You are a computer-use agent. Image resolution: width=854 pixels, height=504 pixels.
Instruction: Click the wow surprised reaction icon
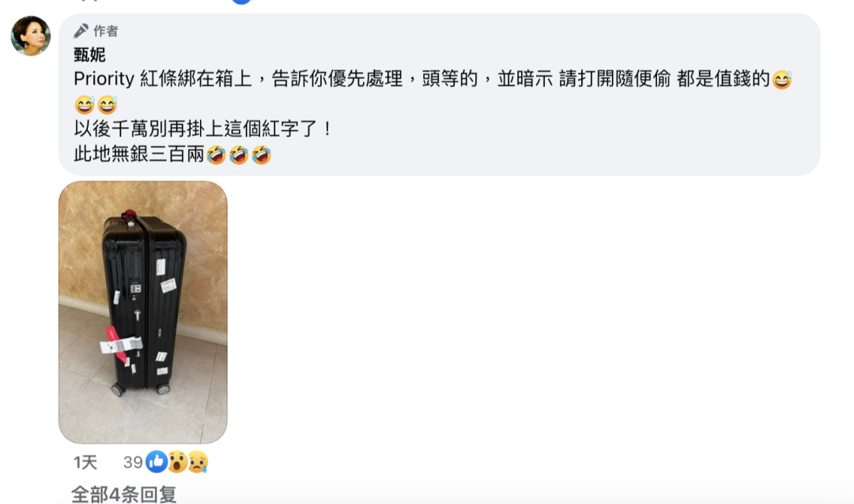(x=178, y=462)
